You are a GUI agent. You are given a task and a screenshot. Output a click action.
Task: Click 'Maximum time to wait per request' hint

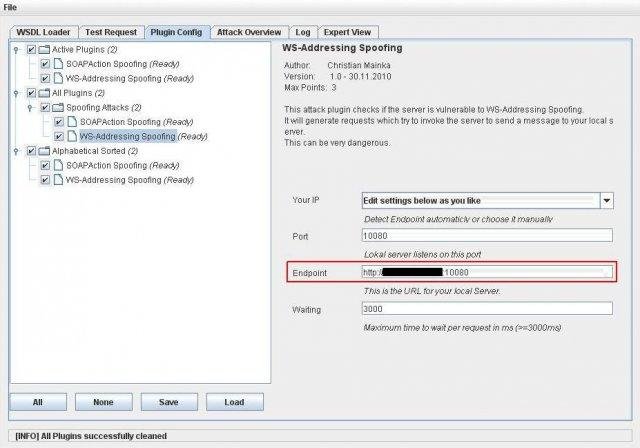(462, 328)
